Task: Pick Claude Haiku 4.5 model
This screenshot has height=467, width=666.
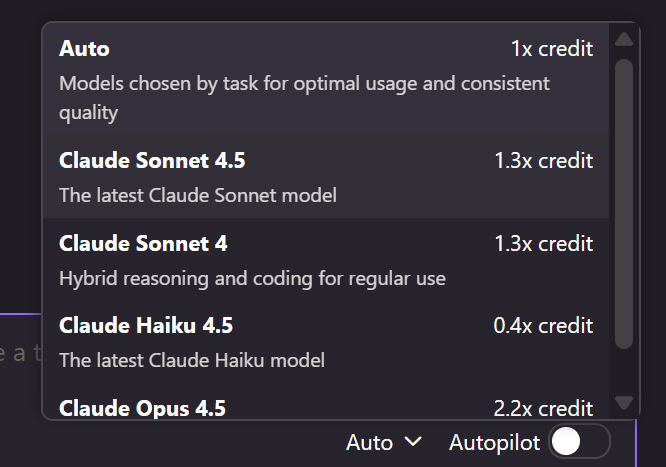Action: [326, 342]
